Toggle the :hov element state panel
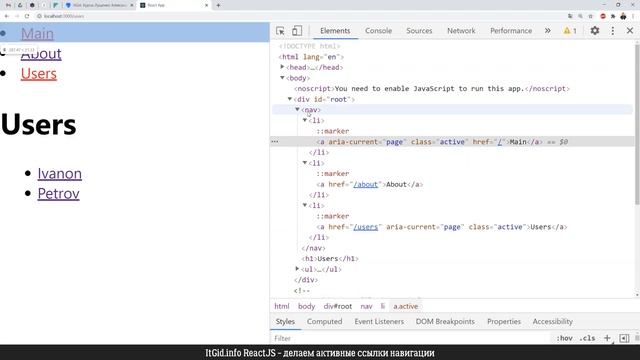Image resolution: width=640 pixels, height=360 pixels. click(x=564, y=338)
